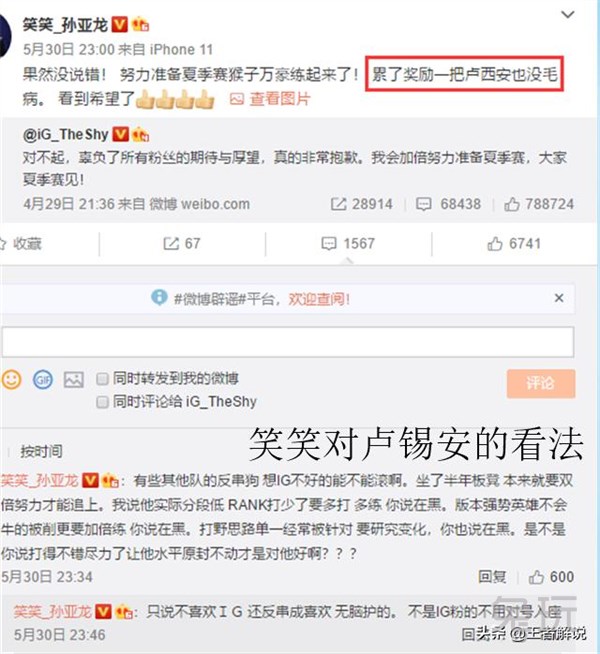Image resolution: width=600 pixels, height=654 pixels.
Task: Expand the post options chevron
Action: pos(567,15)
